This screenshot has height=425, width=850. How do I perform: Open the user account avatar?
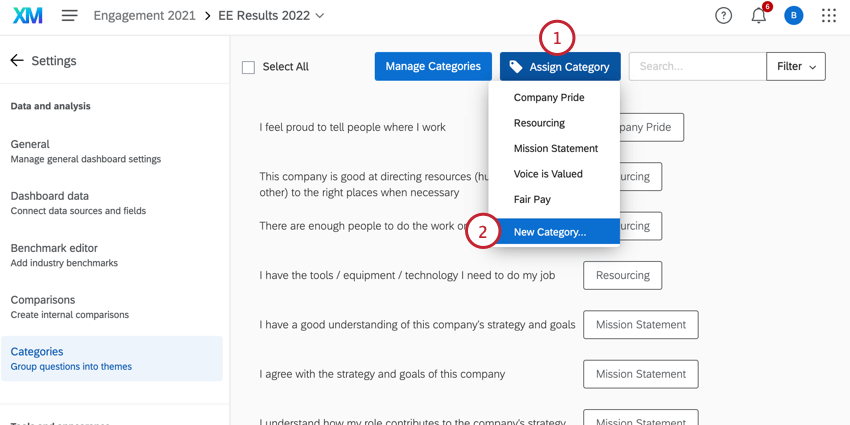[x=794, y=16]
